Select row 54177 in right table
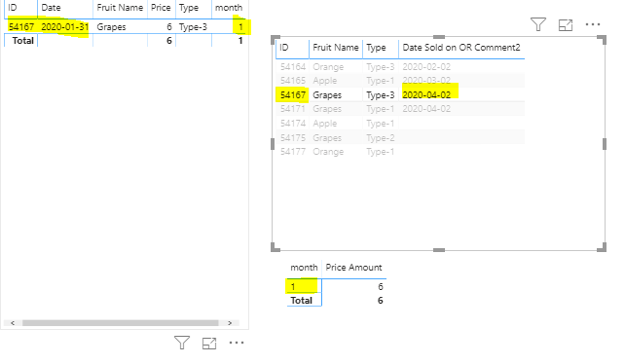The height and width of the screenshot is (364, 625). pos(400,152)
